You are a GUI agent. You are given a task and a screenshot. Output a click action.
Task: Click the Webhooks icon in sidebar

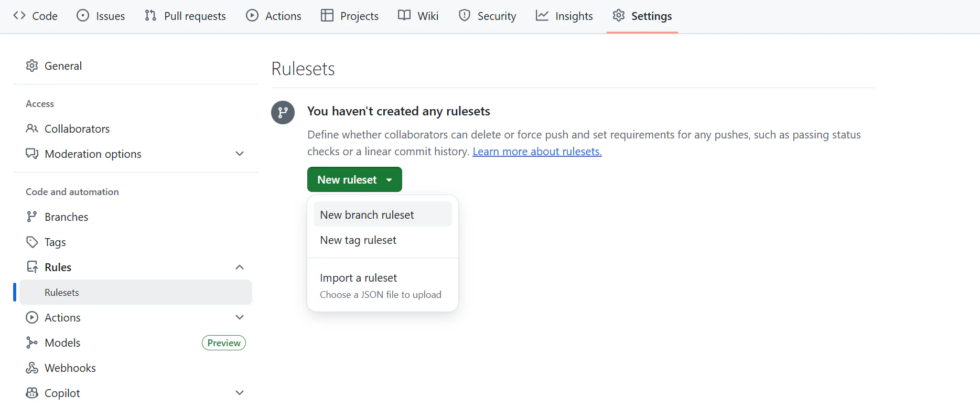point(32,368)
